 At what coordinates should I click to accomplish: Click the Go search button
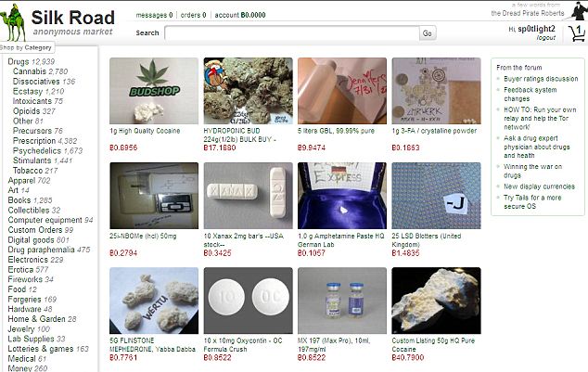click(x=428, y=33)
